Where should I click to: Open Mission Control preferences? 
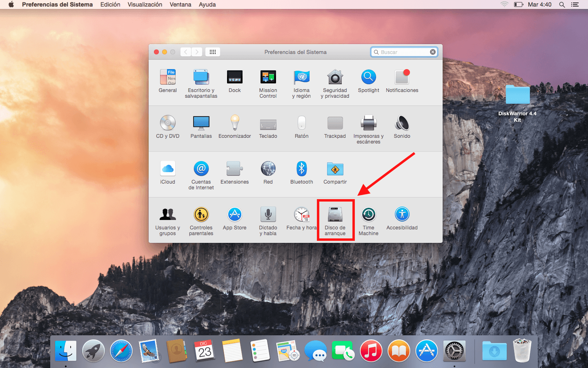tap(268, 84)
